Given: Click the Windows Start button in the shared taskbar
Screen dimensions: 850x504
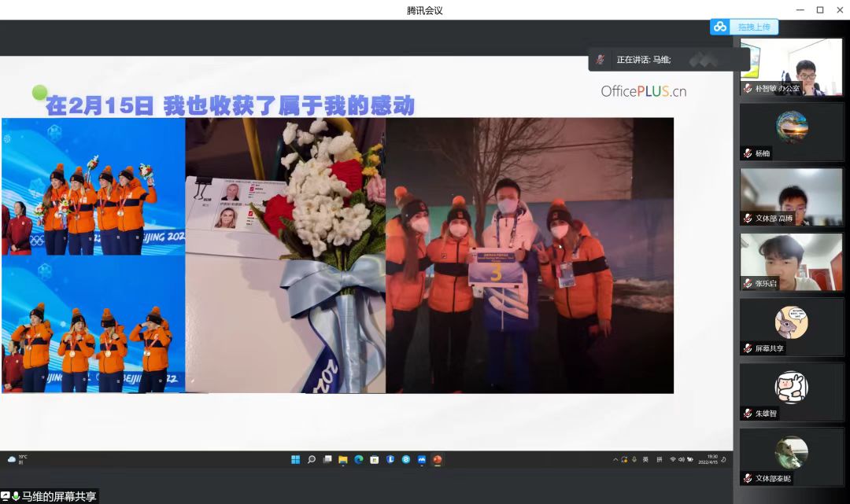Looking at the screenshot, I should pos(296,460).
